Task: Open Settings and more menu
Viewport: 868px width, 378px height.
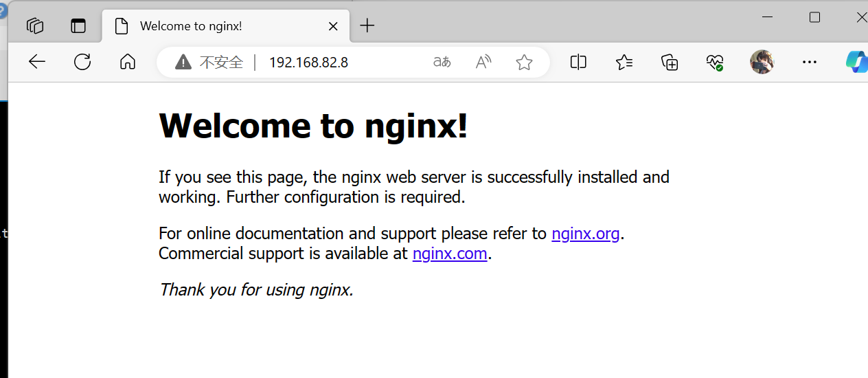Action: tap(810, 63)
